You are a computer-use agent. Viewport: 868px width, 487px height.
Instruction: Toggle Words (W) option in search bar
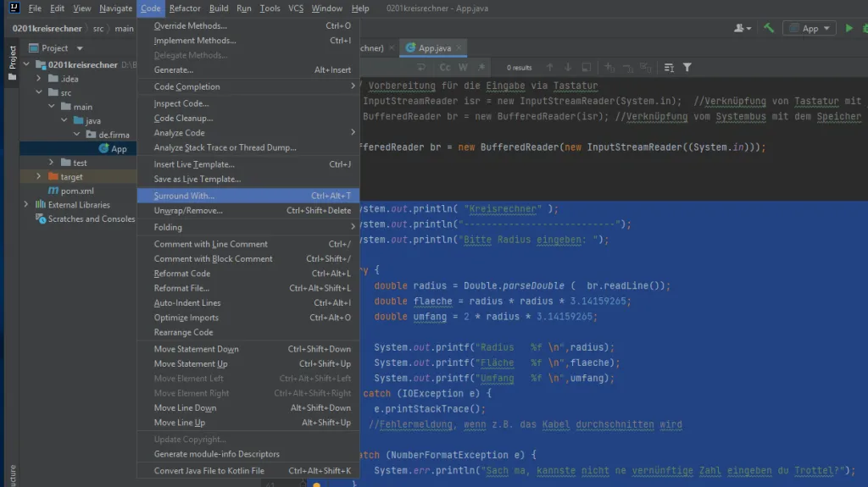click(463, 68)
